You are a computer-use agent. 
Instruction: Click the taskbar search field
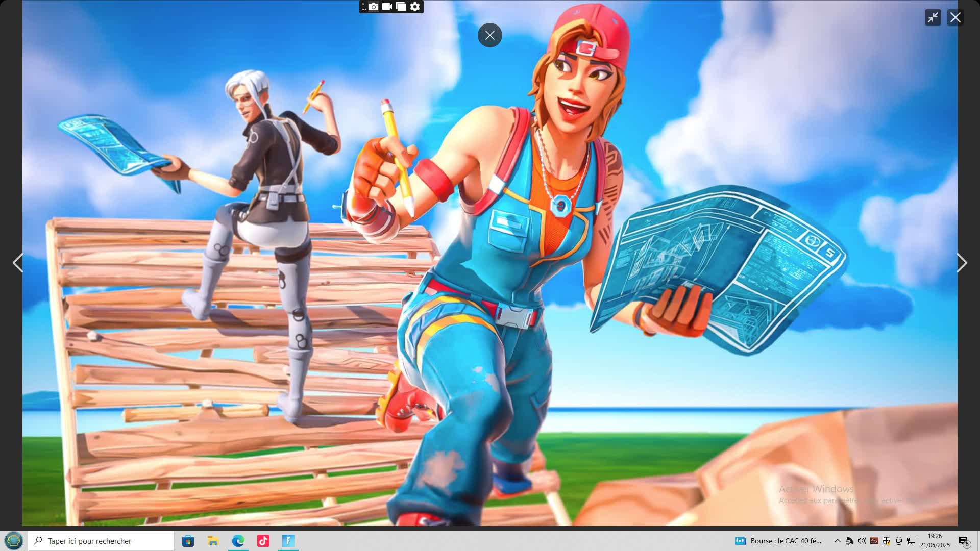(102, 541)
